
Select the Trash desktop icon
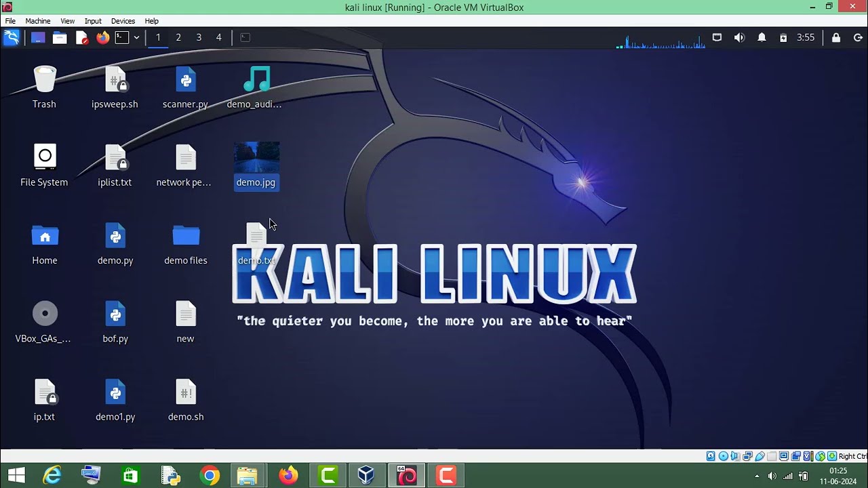(44, 87)
